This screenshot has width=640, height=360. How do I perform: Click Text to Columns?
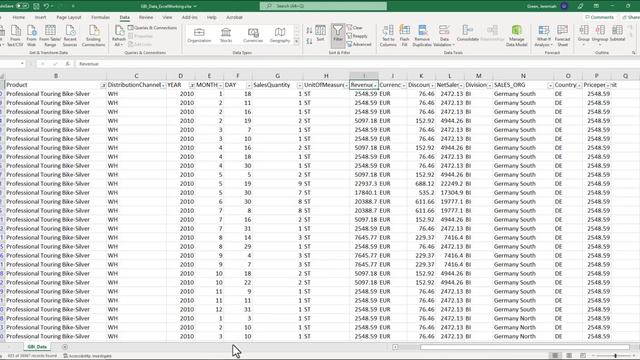pyautogui.click(x=388, y=36)
